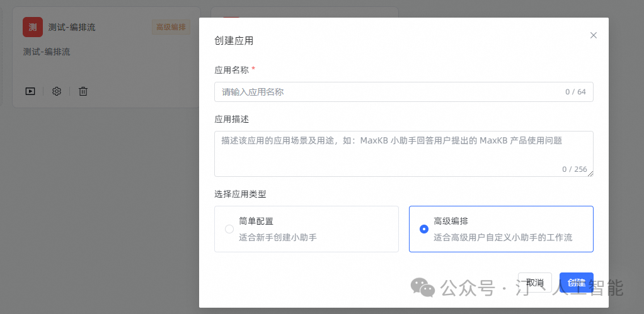Viewport: 644px width, 314px height.
Task: Click the orange 高级编排 tag on card
Action: pyautogui.click(x=171, y=28)
